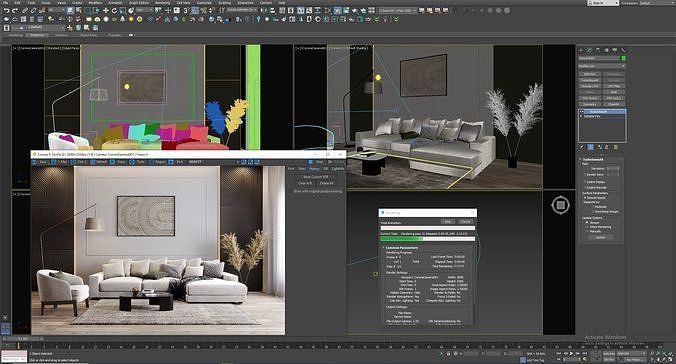
Task: Open the Utilities command panel tab
Action: pyautogui.click(x=623, y=50)
